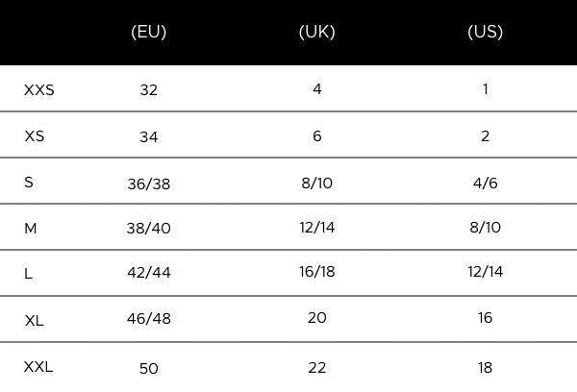The width and height of the screenshot is (577, 392).
Task: Click the (UK) column header
Action: pos(316,32)
